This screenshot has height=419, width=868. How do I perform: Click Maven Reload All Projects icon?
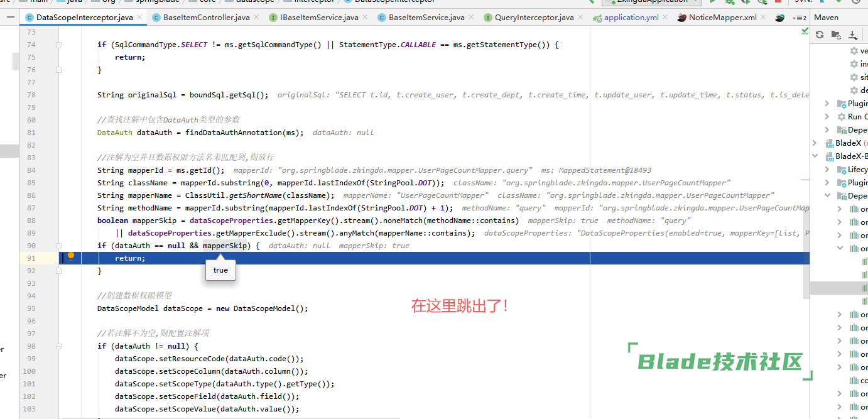(820, 35)
